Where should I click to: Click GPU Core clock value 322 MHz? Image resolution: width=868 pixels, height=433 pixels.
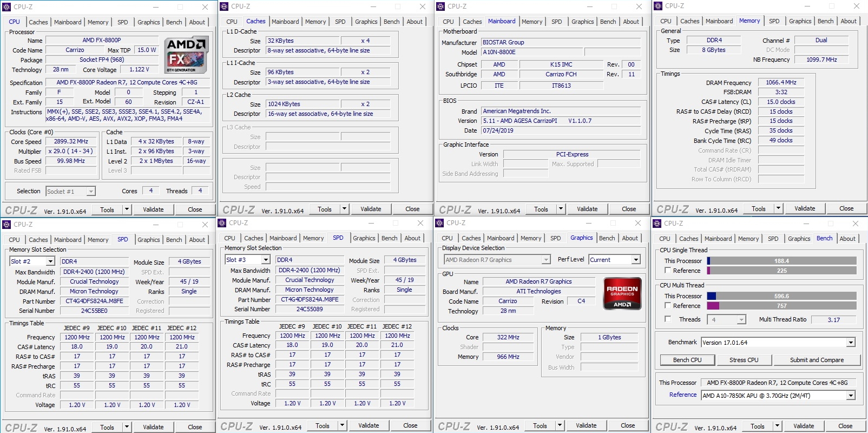[x=508, y=337]
